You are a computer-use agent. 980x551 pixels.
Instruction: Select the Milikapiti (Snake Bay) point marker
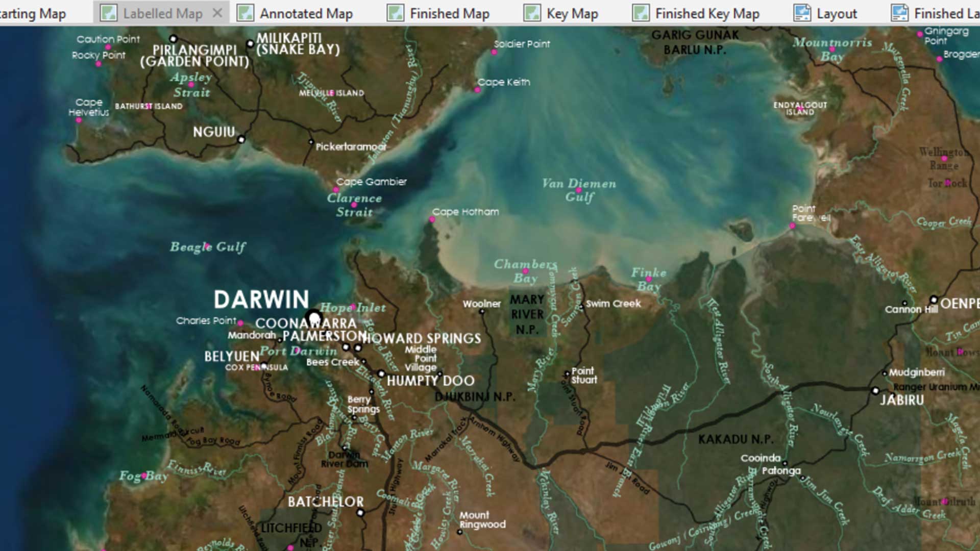(250, 44)
